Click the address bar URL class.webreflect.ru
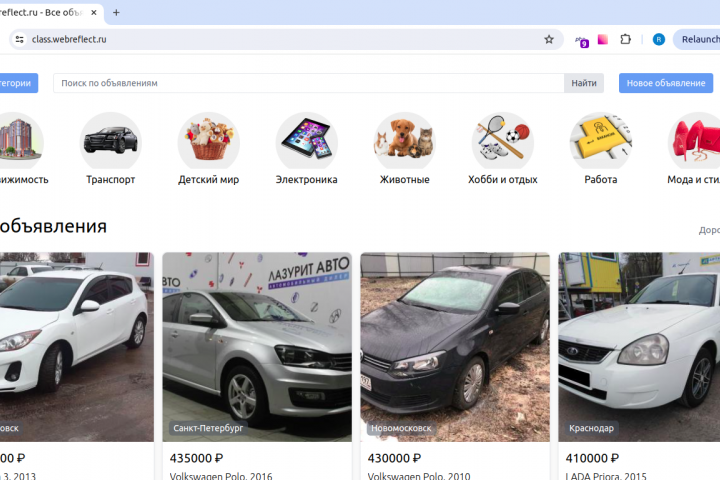The height and width of the screenshot is (480, 720). [69, 40]
